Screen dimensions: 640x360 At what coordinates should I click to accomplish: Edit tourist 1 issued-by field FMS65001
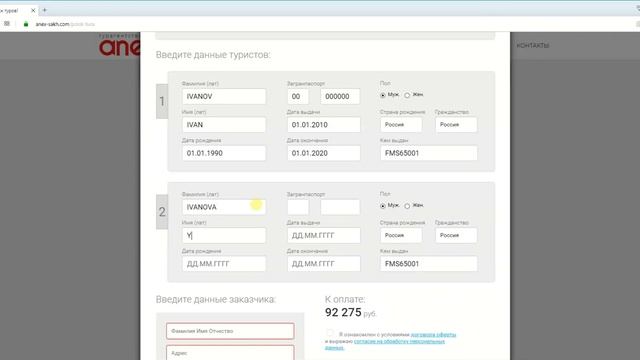[429, 153]
